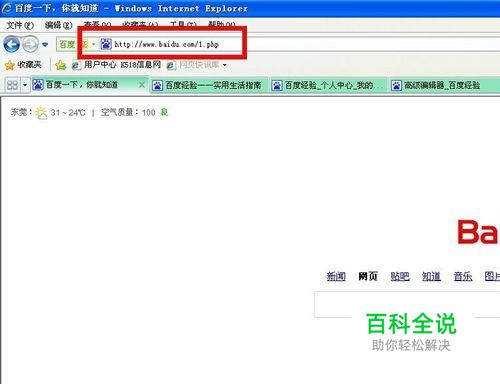Click the Back navigation arrow

12,44
